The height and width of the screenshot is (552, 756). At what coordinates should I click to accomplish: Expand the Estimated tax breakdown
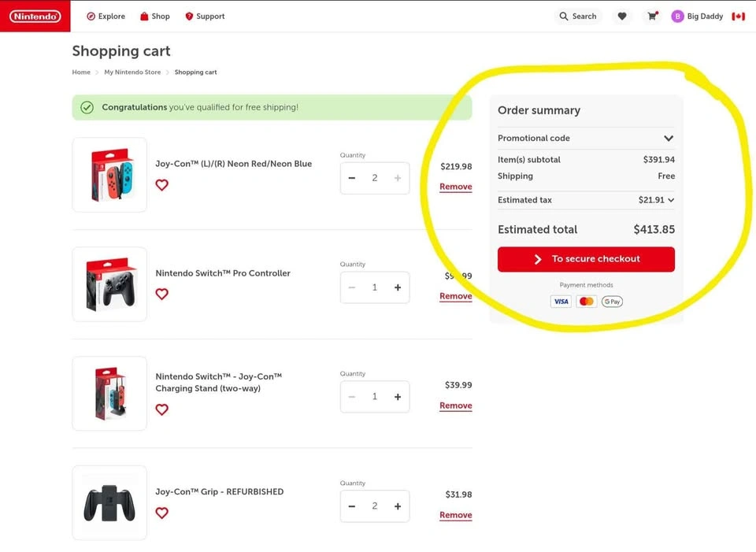point(671,200)
